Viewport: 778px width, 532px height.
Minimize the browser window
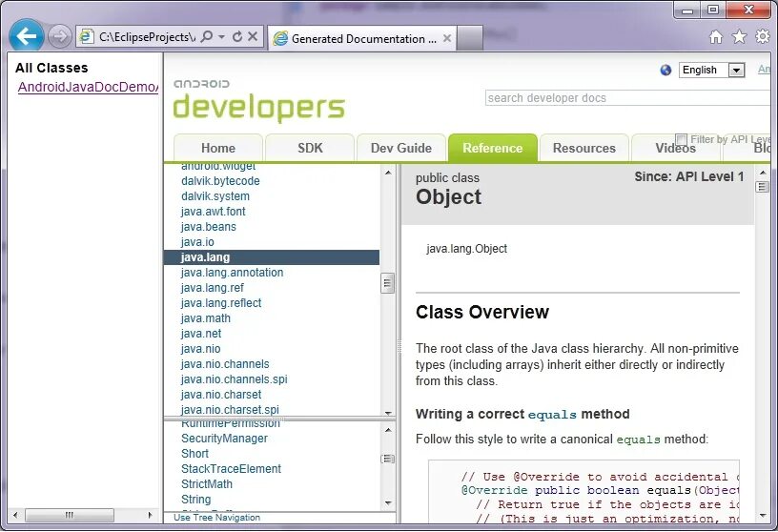tap(687, 10)
